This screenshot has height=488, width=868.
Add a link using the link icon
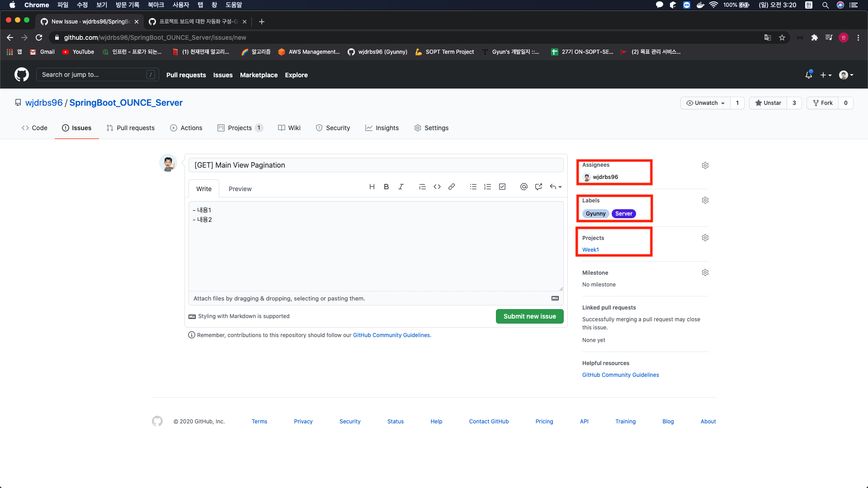(x=451, y=187)
